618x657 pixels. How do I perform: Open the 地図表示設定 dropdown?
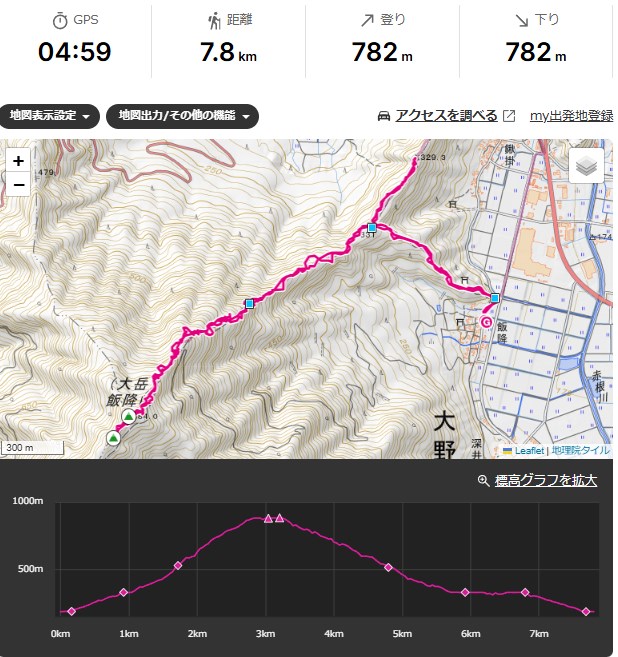point(49,116)
